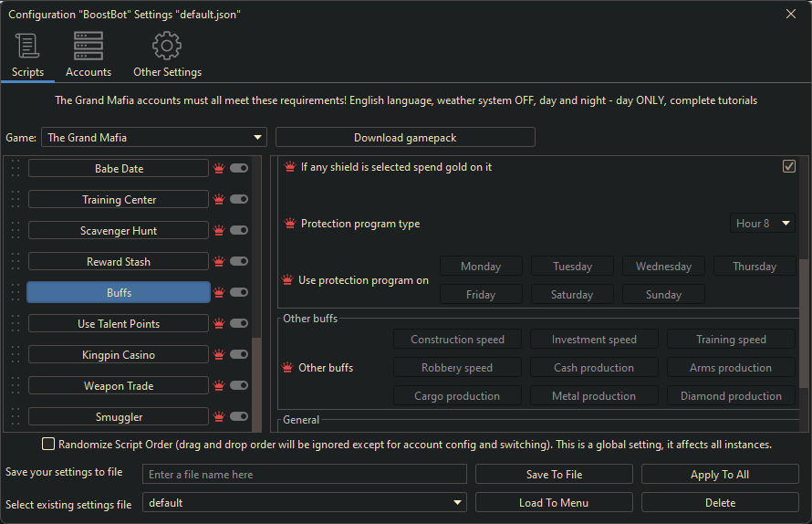The width and height of the screenshot is (812, 524).
Task: Expand the Protection program type dropdown
Action: (x=763, y=224)
